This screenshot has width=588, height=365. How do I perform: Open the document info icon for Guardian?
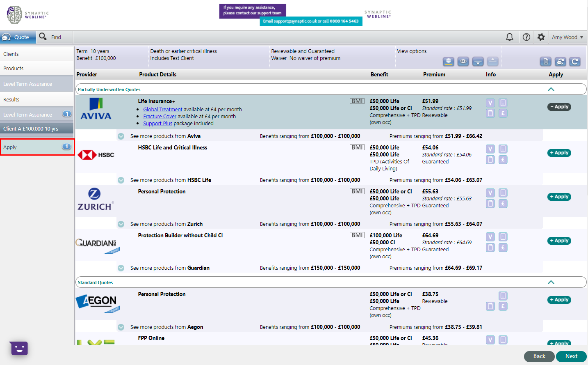coord(503,237)
